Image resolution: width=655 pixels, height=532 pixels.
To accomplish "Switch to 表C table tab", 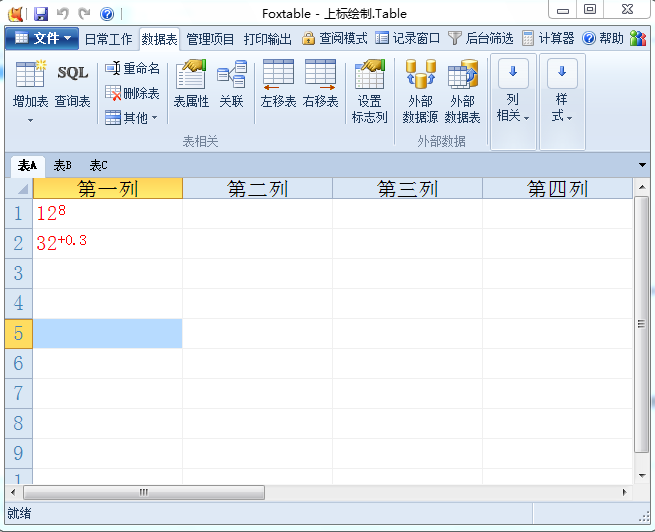I will pyautogui.click(x=99, y=166).
